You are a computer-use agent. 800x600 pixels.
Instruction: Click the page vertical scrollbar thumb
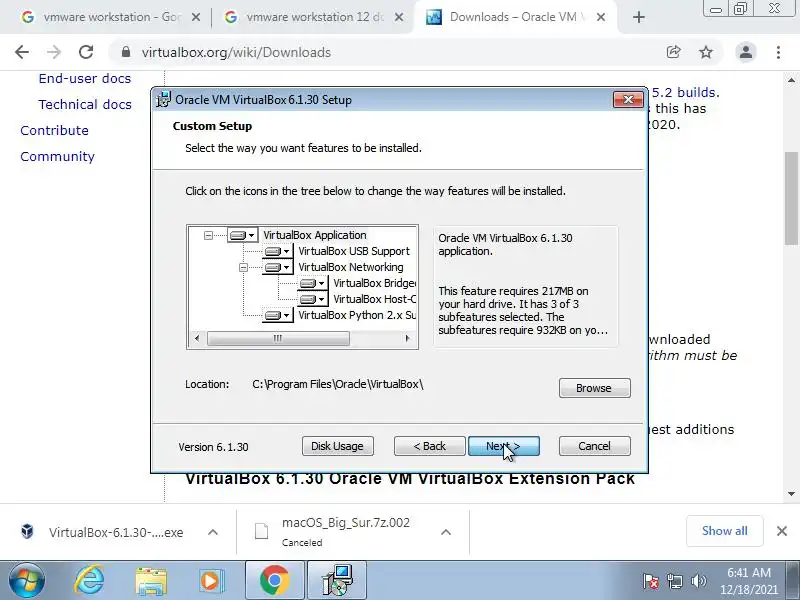(791, 198)
